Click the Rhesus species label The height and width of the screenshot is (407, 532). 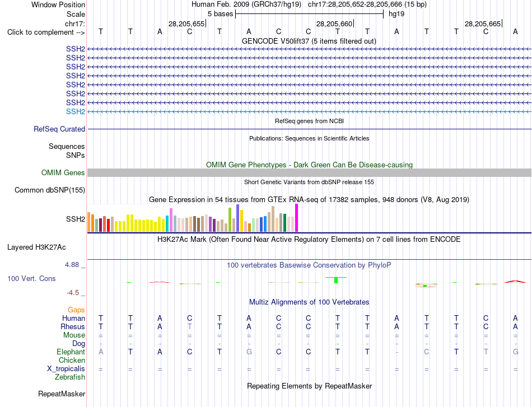pos(73,326)
